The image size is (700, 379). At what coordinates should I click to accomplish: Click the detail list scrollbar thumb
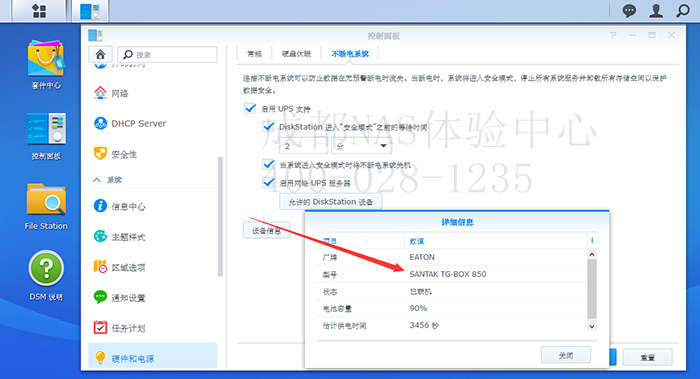pyautogui.click(x=592, y=288)
